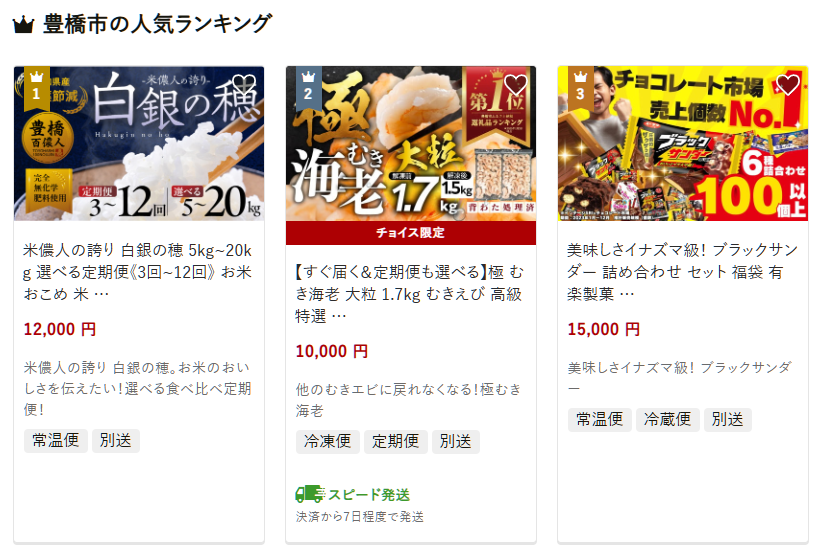Toggle heart favorite on むき海老 shrimp item
Image resolution: width=822 pixels, height=556 pixels.
click(x=515, y=85)
